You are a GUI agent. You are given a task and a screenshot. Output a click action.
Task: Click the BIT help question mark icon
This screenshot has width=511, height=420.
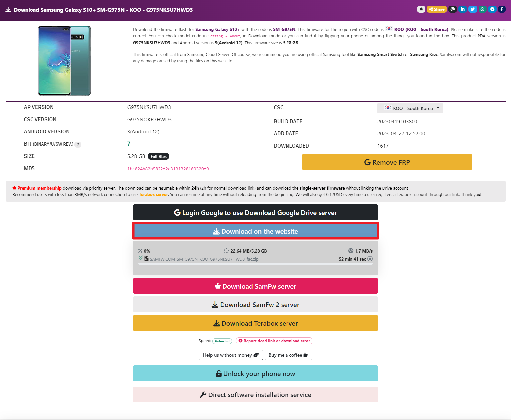point(78,144)
